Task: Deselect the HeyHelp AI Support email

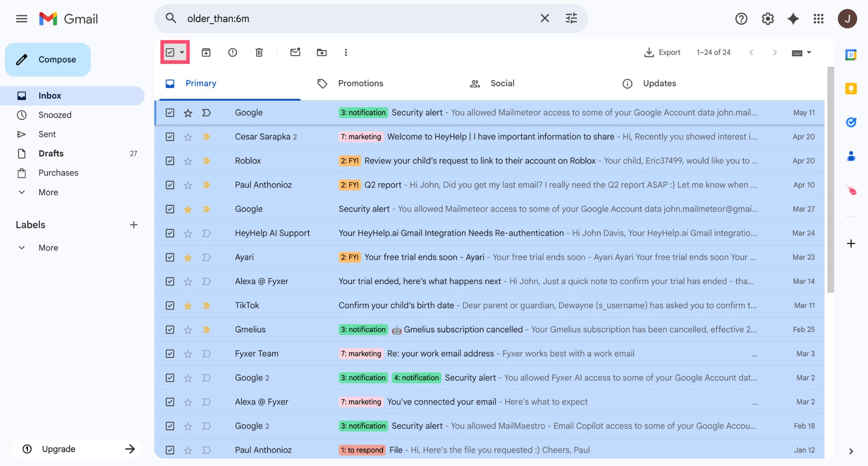Action: (170, 233)
